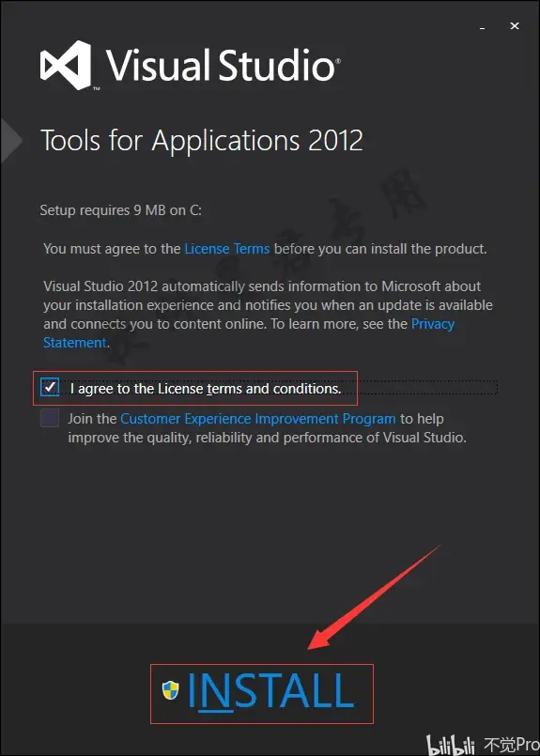Click the 'Tools for Applications 2012' heading
Viewport: 540px width, 756px height.
201,141
